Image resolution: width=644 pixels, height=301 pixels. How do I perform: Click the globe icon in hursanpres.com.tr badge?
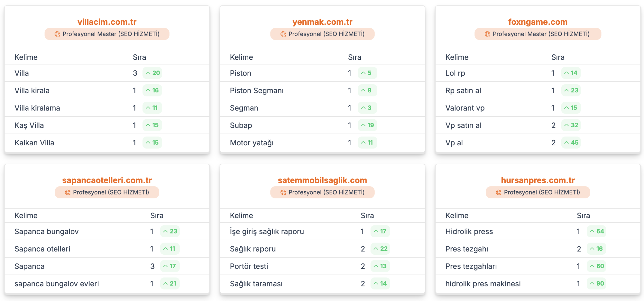pos(498,192)
